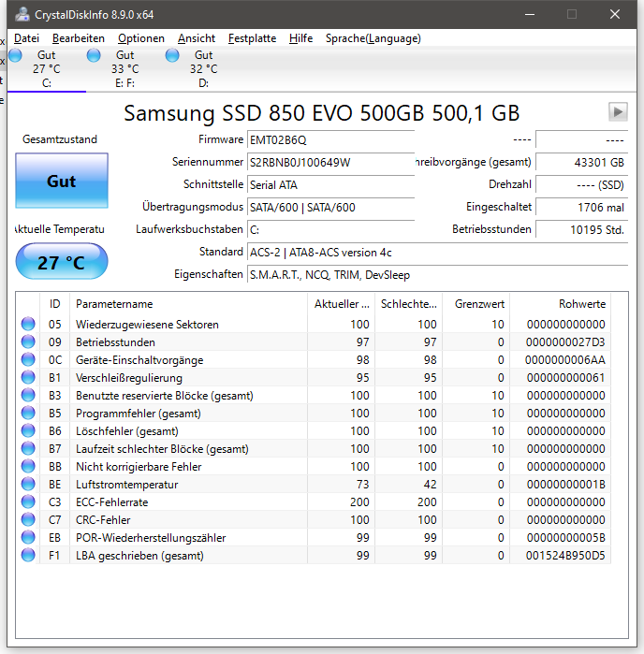Click status orb of LBA geschrieben row
Image resolution: width=644 pixels, height=654 pixels.
coord(28,555)
